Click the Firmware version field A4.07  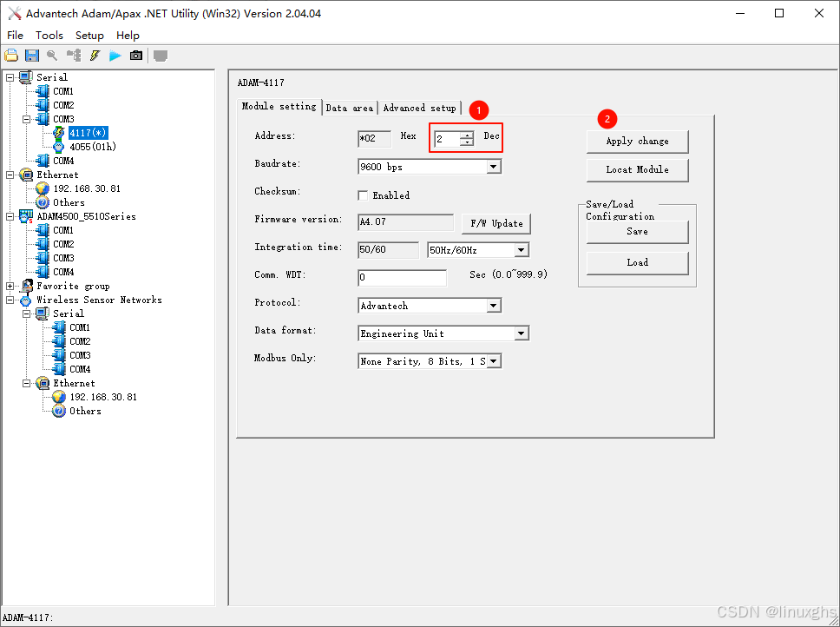(x=405, y=221)
